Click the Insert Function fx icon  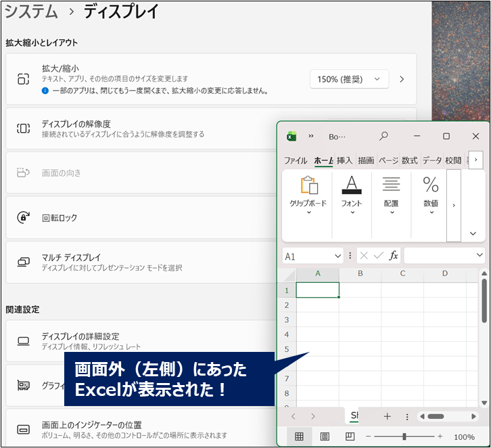(394, 256)
